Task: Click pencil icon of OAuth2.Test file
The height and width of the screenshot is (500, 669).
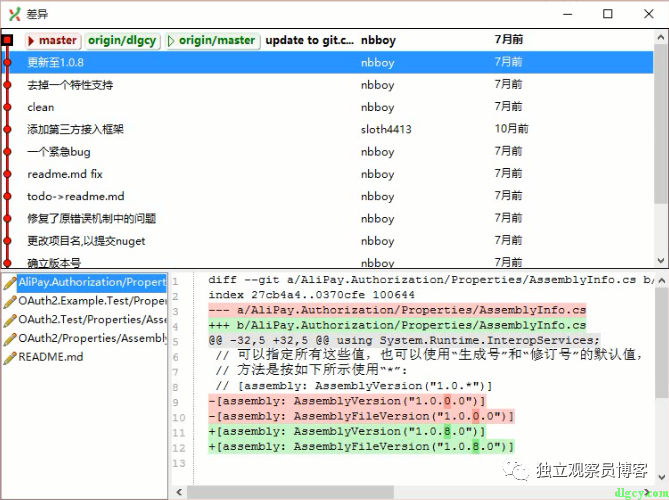Action: point(10,320)
